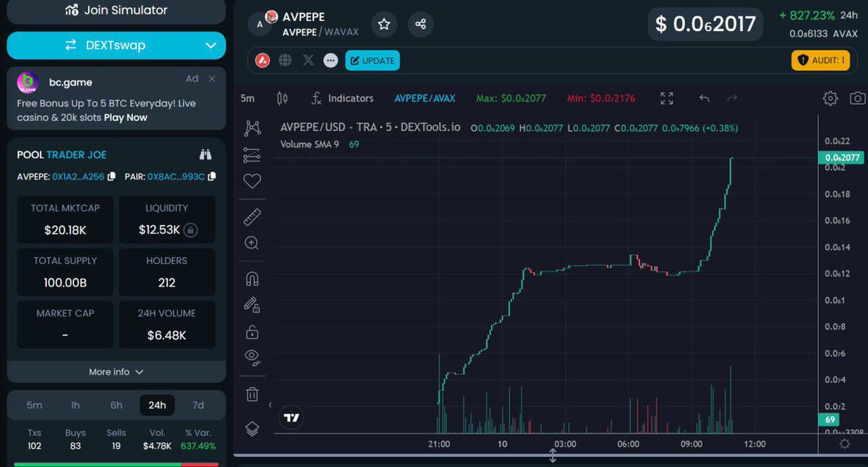
Task: Select the heart favorites drawing tool
Action: [252, 181]
